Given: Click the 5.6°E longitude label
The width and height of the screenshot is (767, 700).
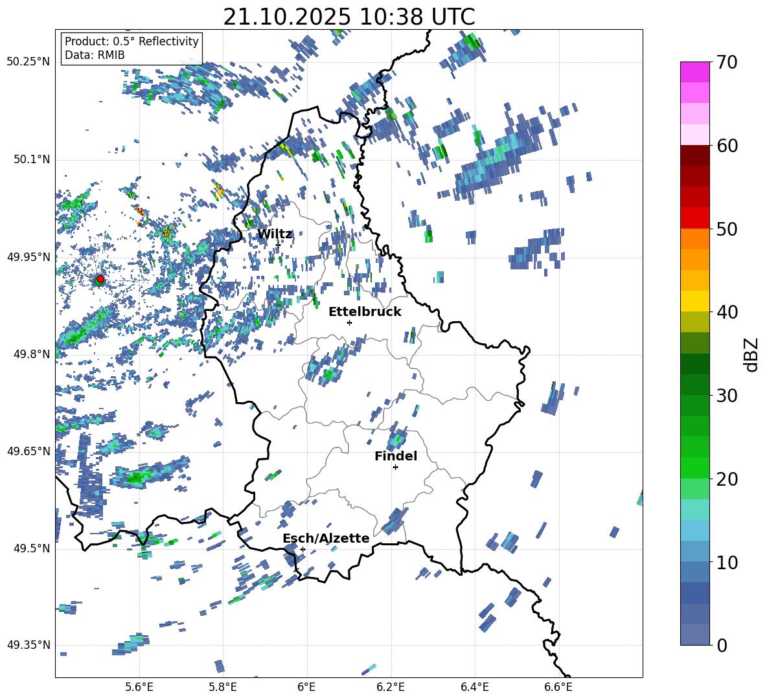Looking at the screenshot, I should [x=139, y=687].
